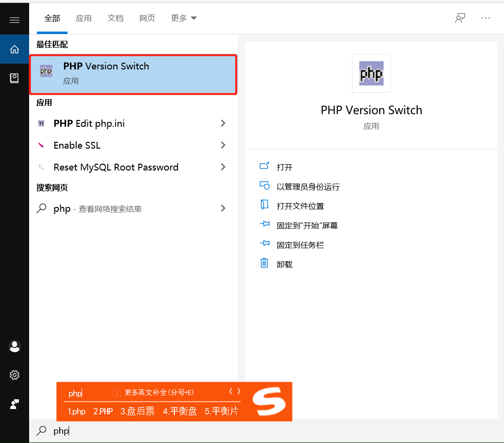504x443 pixels.
Task: Pick IME candidate 1.php
Action: click(77, 411)
